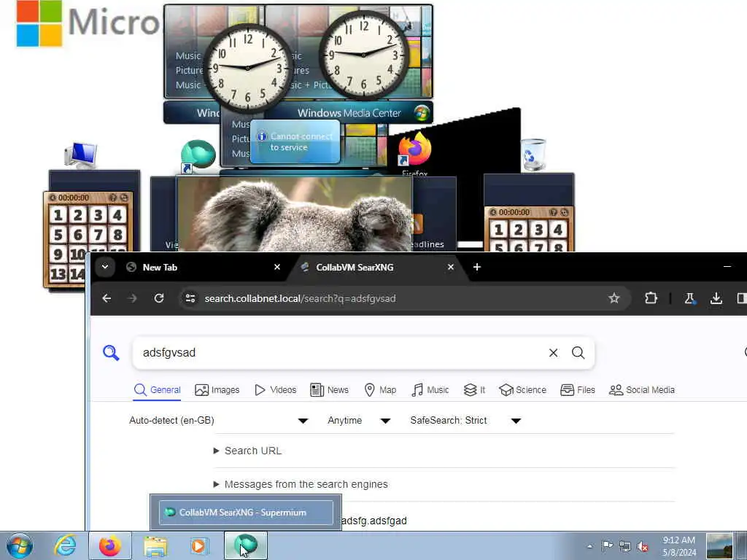This screenshot has height=560, width=747.
Task: Expand the Search URL section
Action: coord(248,451)
